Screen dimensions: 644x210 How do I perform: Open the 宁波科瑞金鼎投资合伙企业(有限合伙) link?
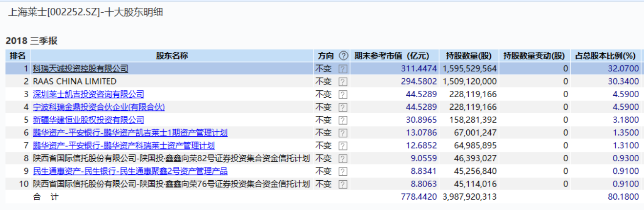(x=99, y=107)
